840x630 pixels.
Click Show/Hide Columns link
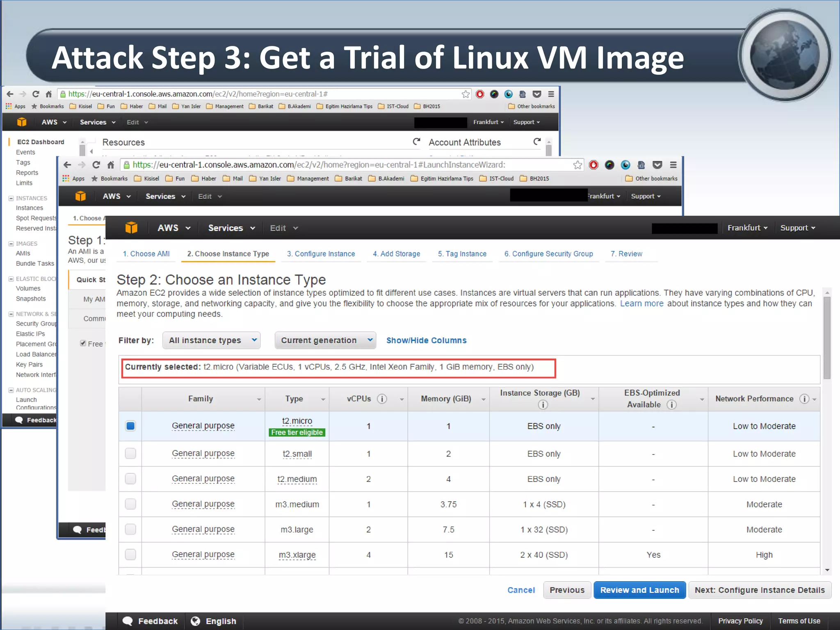[426, 340]
